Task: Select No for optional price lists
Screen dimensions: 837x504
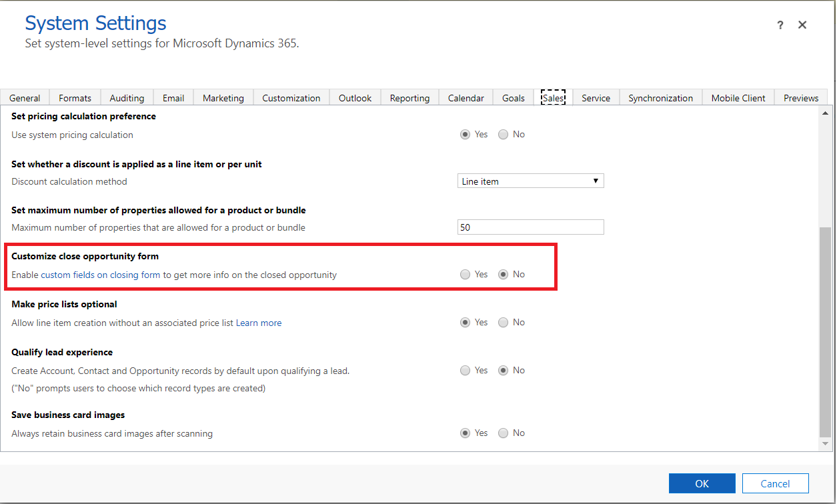Action: tap(504, 323)
